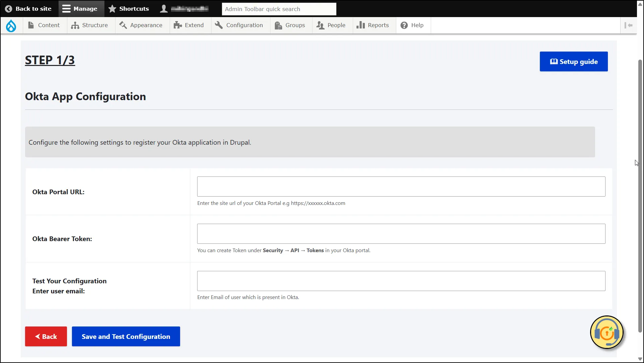The width and height of the screenshot is (644, 363).
Task: Open the Groups menu
Action: (291, 25)
